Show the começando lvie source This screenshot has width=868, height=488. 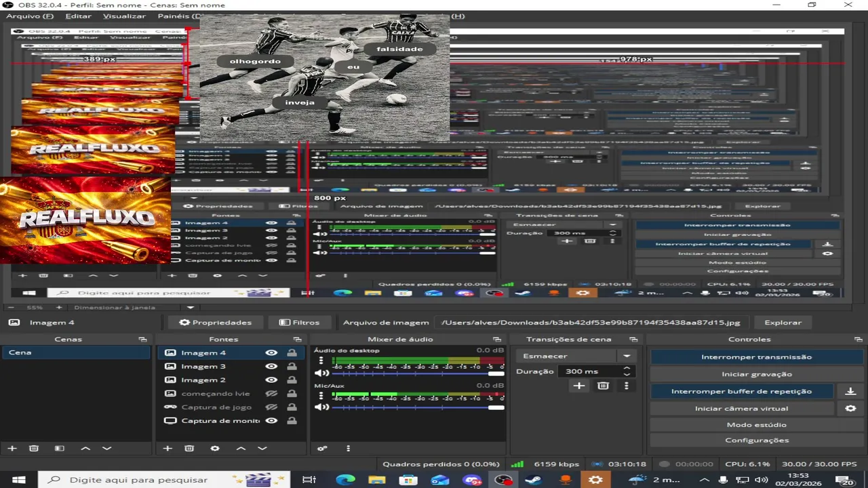pos(271,393)
